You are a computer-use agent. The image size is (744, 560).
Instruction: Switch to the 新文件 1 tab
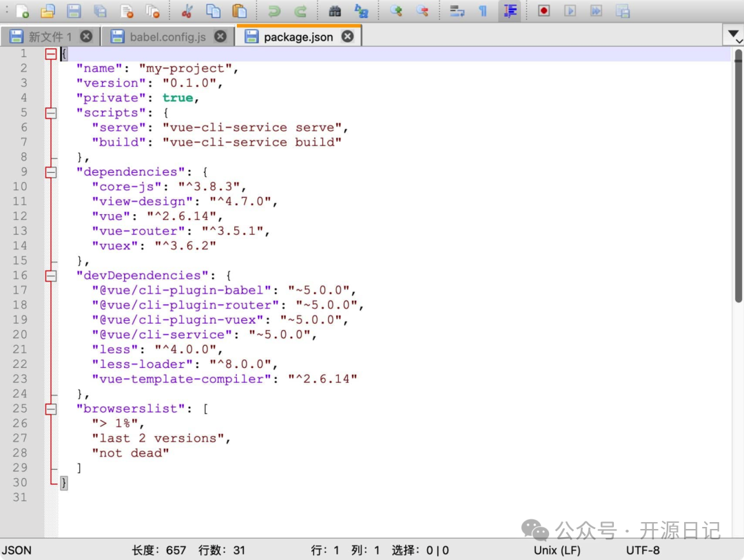click(x=50, y=37)
